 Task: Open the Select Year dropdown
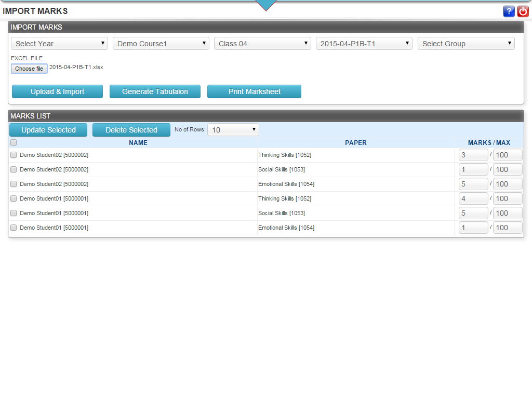(x=59, y=44)
